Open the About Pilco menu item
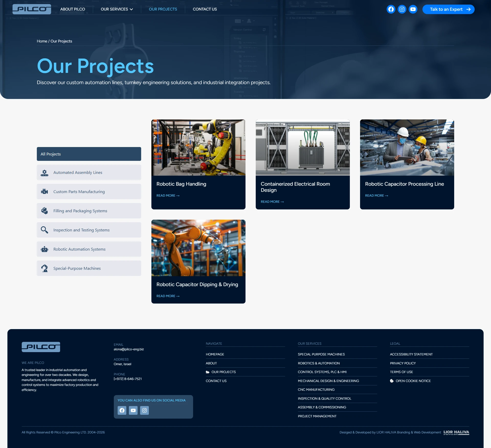 pos(73,9)
